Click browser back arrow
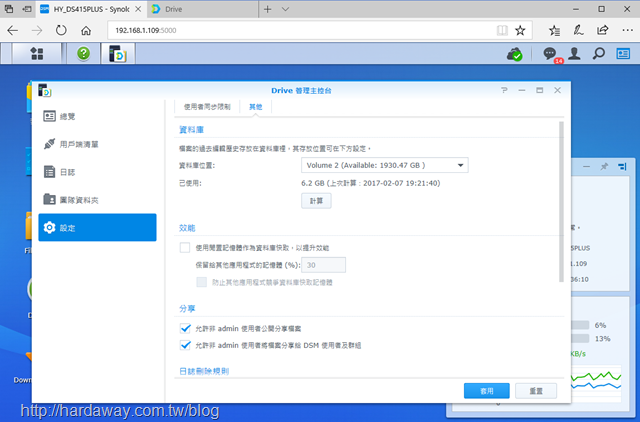The width and height of the screenshot is (640, 422). [x=13, y=30]
